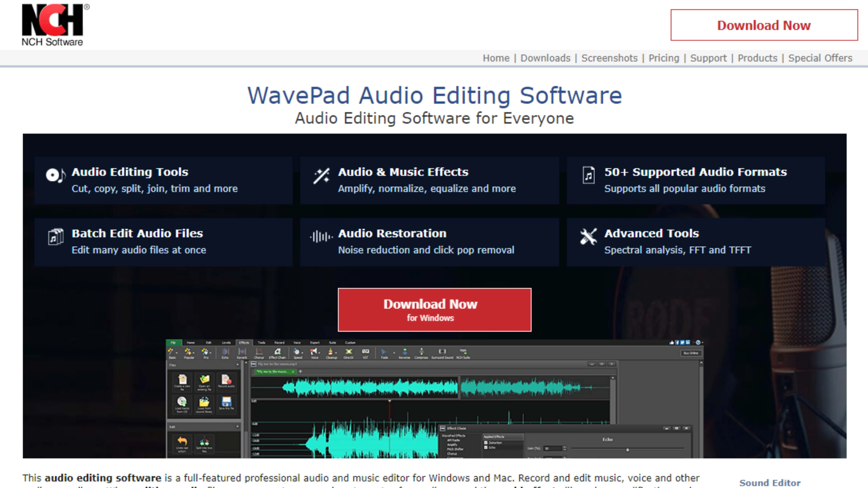Click the Gain (%) stepper arrows
The image size is (868, 488).
point(565,448)
